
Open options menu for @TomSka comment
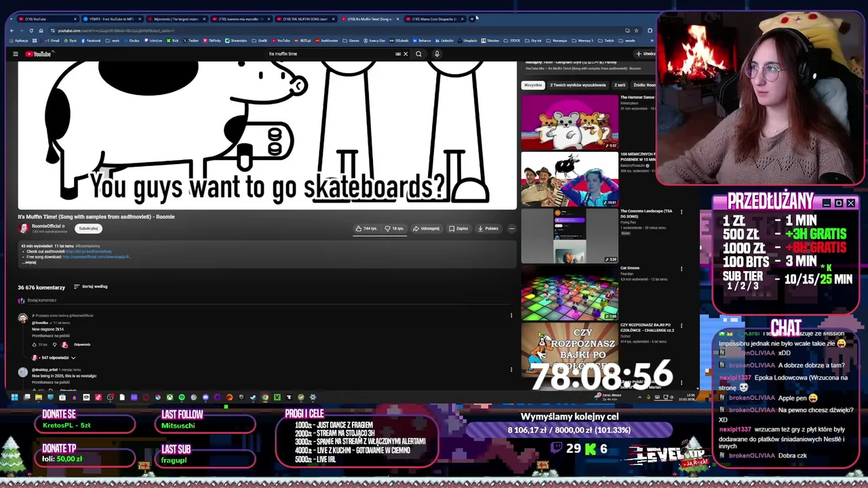click(511, 315)
